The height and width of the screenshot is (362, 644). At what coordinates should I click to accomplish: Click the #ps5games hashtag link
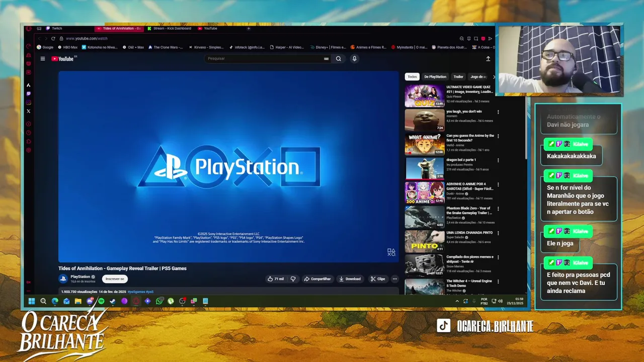click(136, 292)
